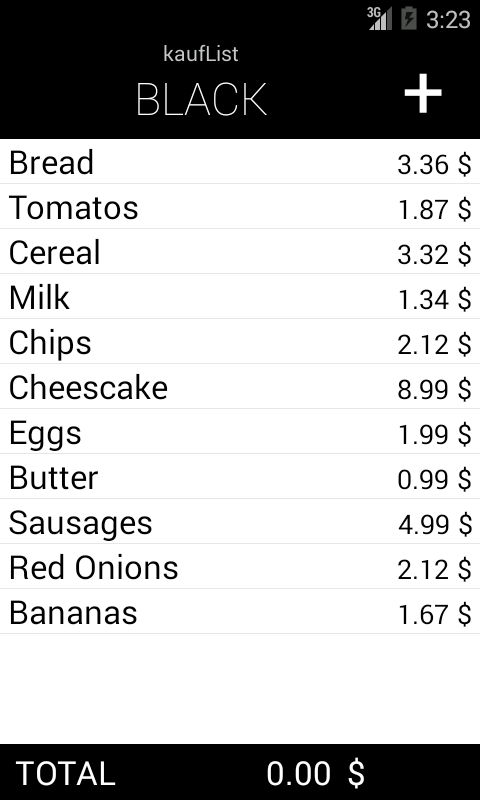Tap the plus icon to add item
Viewport: 480px width, 800px height.
click(423, 93)
